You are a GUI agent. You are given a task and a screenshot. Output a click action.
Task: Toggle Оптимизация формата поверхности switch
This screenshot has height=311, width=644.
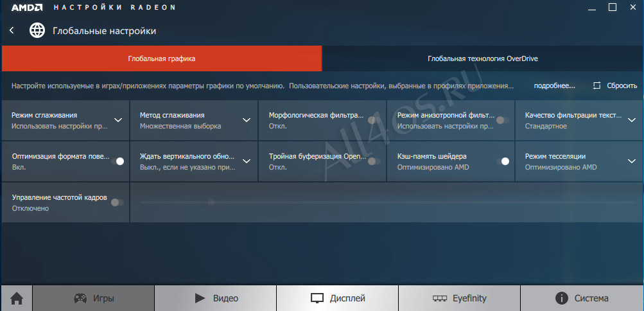[x=117, y=161]
